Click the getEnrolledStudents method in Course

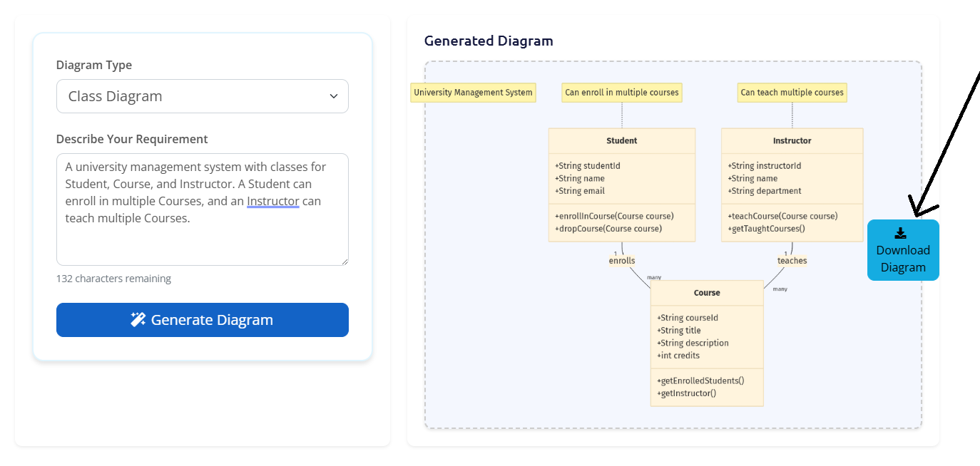700,380
